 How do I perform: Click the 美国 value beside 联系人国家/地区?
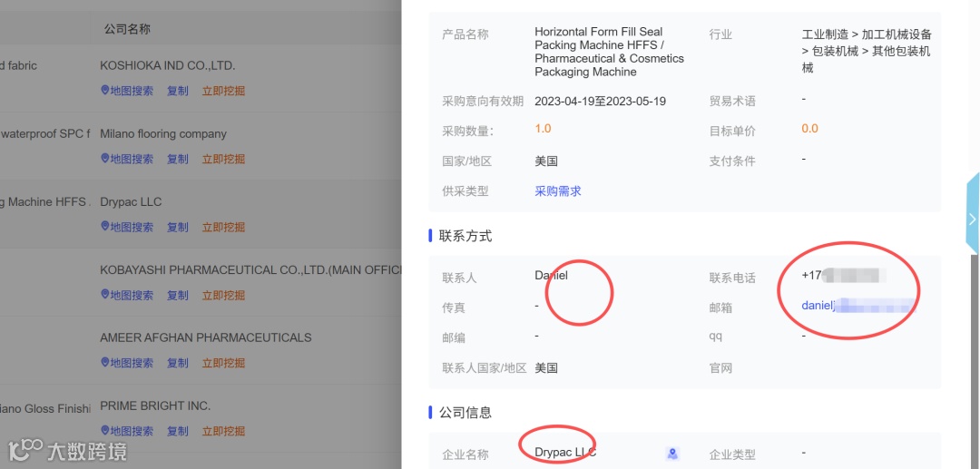(x=546, y=367)
